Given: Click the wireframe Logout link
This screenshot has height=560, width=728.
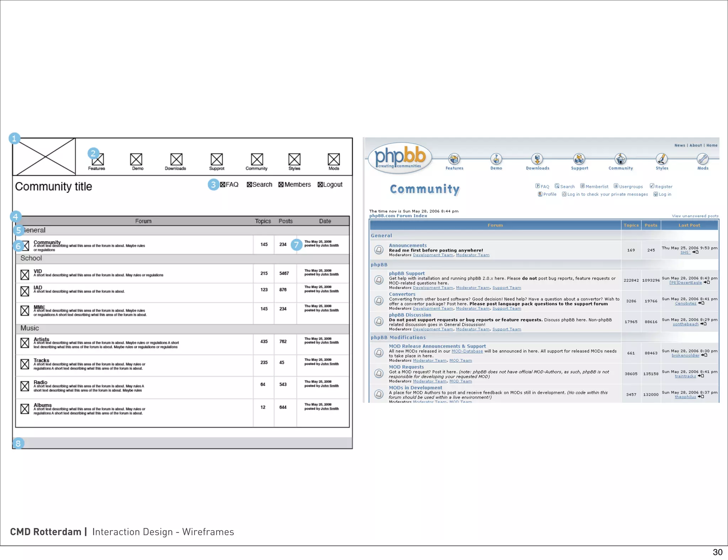Looking at the screenshot, I should 330,185.
